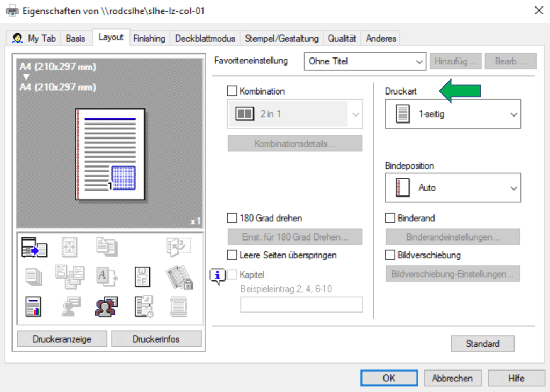Click the A4 page preview thumbnail
The width and height of the screenshot is (550, 392).
click(110, 154)
